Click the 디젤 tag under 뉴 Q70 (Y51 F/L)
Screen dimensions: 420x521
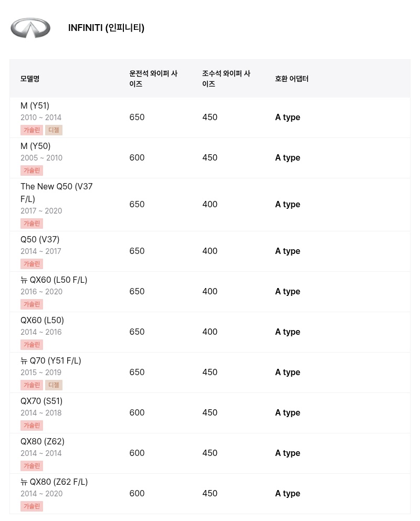click(54, 385)
